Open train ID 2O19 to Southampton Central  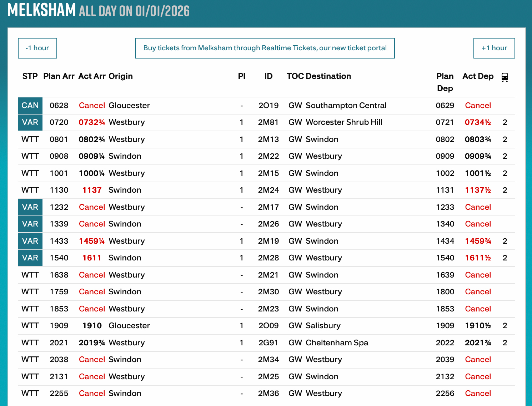(x=268, y=106)
